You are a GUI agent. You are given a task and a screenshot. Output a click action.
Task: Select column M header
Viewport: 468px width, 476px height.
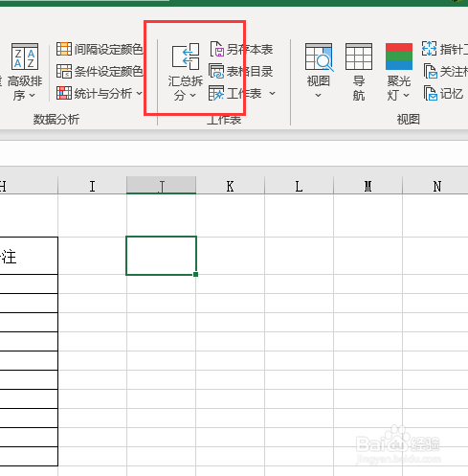click(x=368, y=186)
